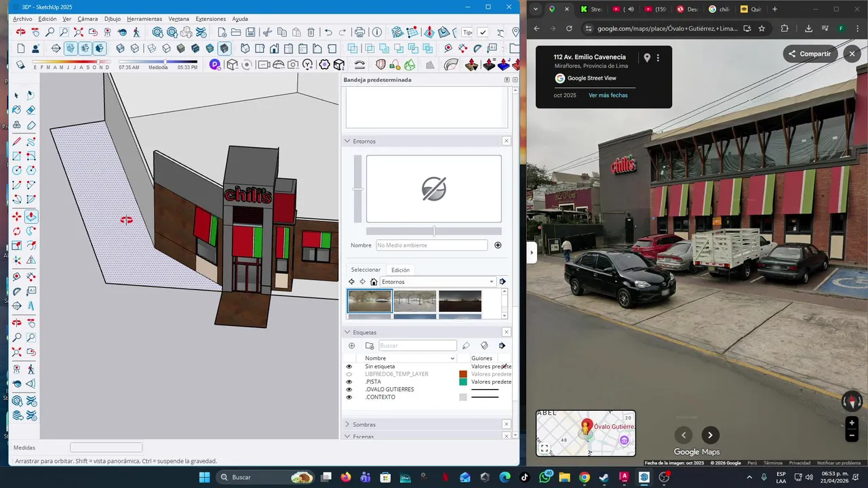Open Etiquetas details arrow menu
This screenshot has width=868, height=488.
pos(502,346)
